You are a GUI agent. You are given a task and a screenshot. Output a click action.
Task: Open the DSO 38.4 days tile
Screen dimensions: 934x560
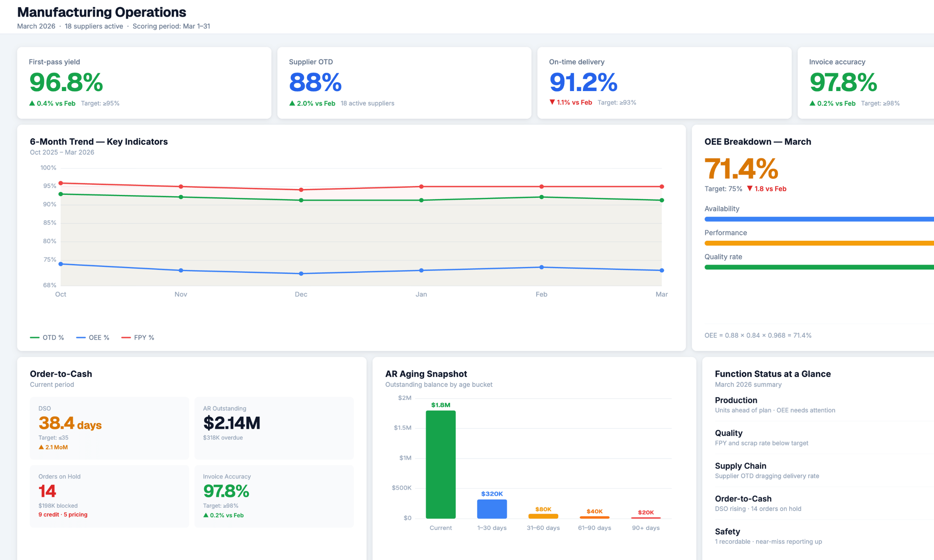109,427
